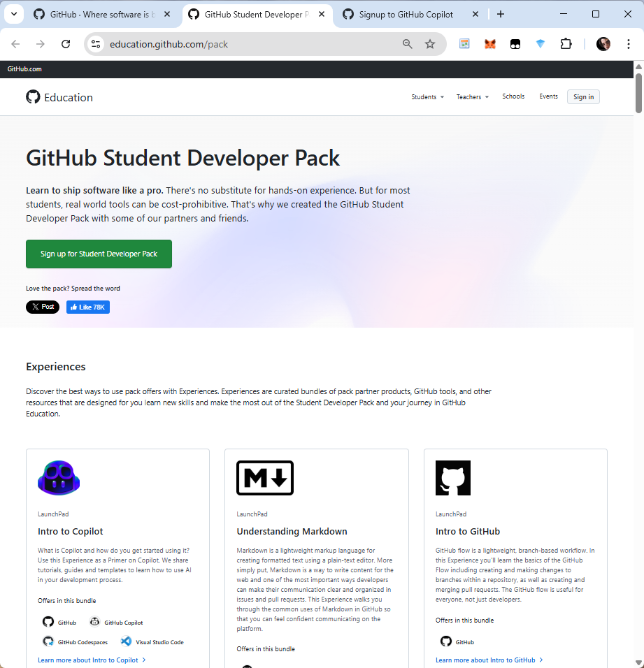Screen dimensions: 644x668
Task: Click the MetaMask fox extension icon
Action: tap(490, 44)
